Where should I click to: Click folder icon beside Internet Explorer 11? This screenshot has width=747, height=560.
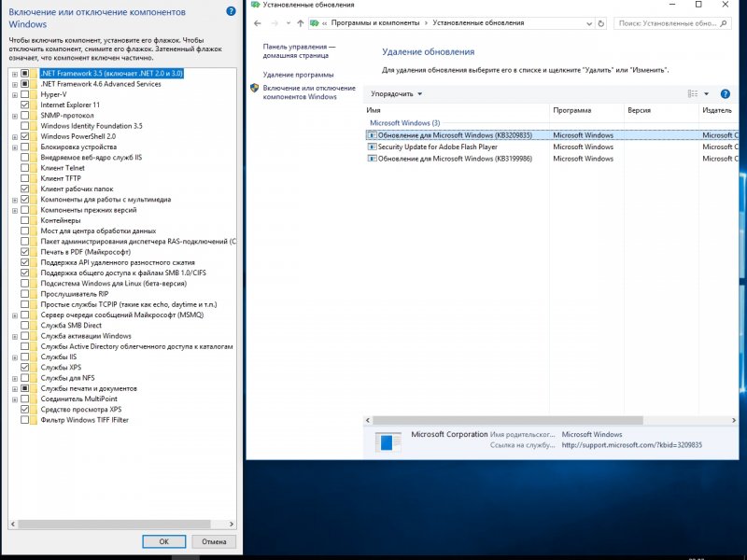click(x=34, y=105)
